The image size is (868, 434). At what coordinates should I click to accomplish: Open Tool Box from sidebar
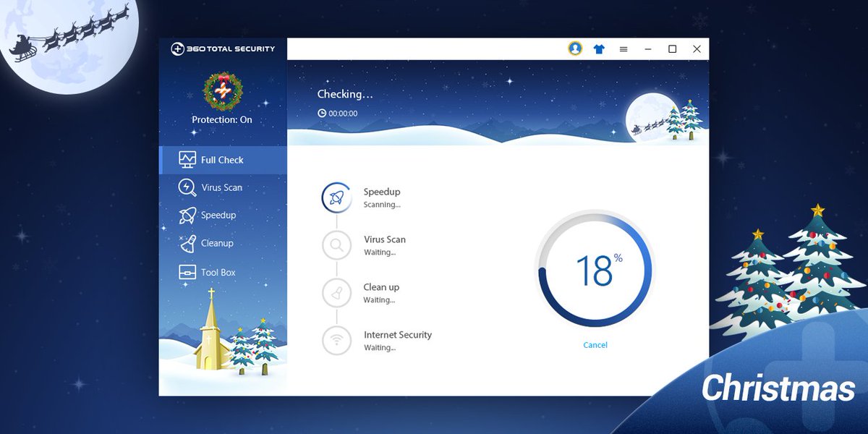[x=223, y=273]
